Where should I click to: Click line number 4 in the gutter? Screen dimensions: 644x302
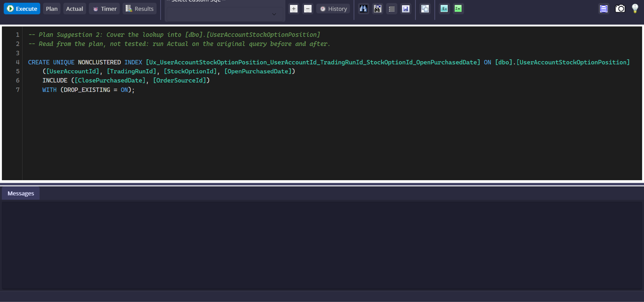(x=17, y=62)
